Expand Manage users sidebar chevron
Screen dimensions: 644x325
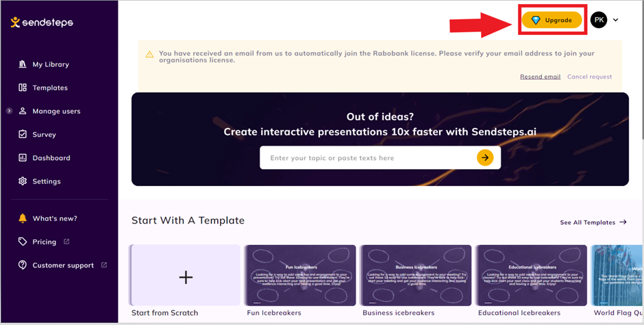coord(9,111)
